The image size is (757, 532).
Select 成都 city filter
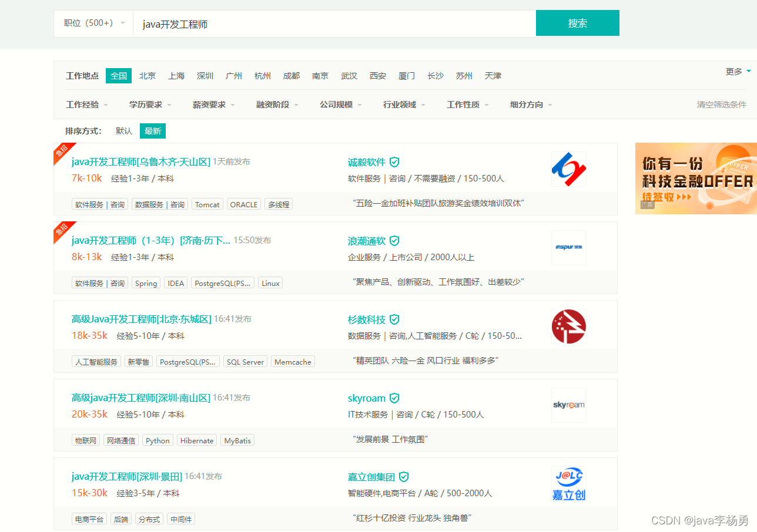tap(292, 76)
